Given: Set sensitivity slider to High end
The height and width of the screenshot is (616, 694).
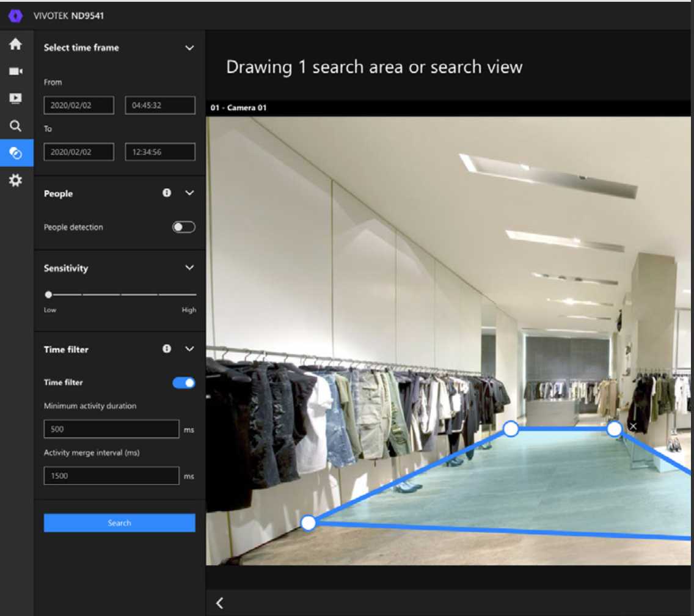Looking at the screenshot, I should click(195, 295).
